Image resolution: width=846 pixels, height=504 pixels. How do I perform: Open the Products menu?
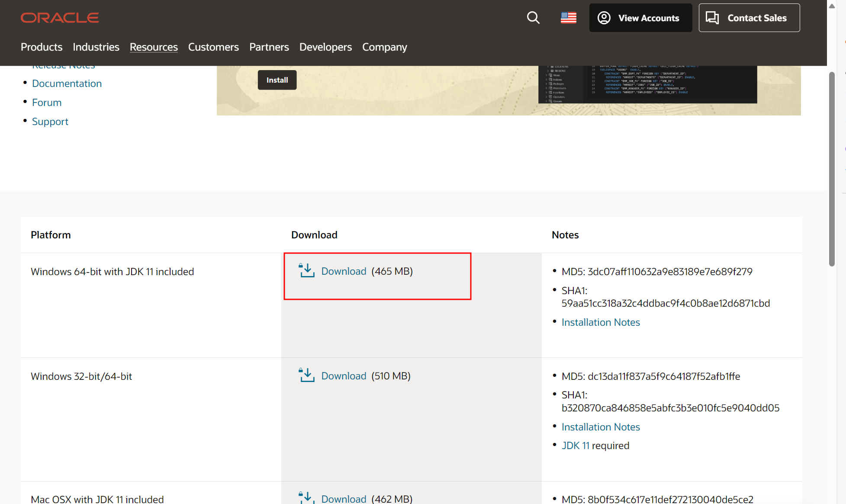pyautogui.click(x=42, y=47)
